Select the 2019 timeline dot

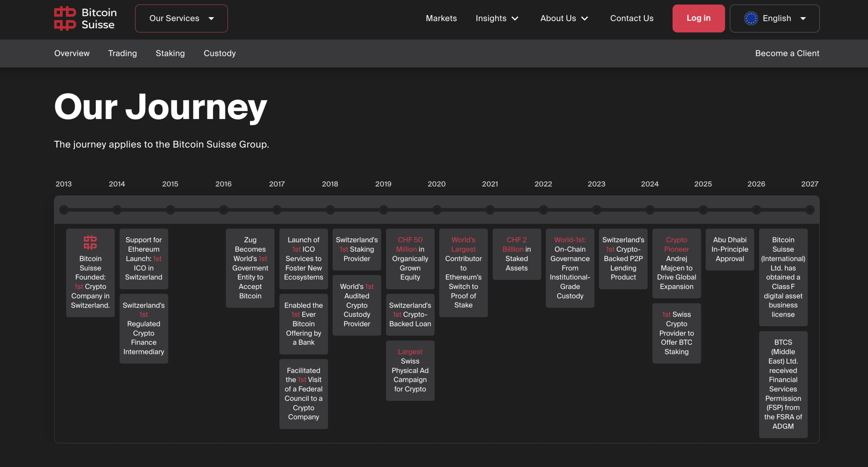pos(383,210)
